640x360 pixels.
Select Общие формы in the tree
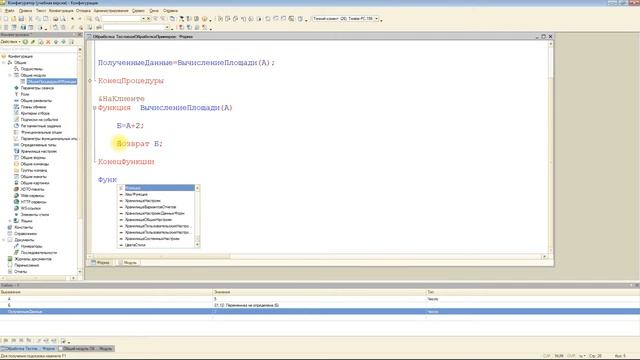pyautogui.click(x=33, y=158)
